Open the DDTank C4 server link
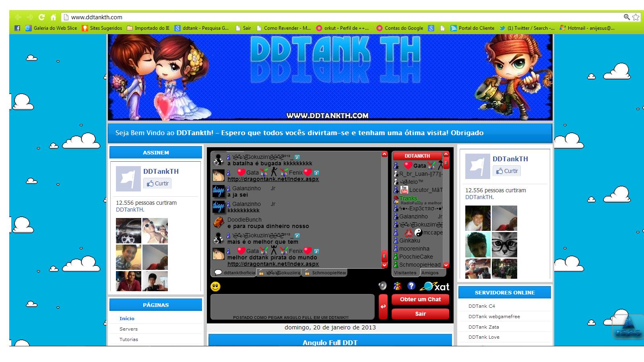Image resolution: width=644 pixels, height=362 pixels. click(482, 306)
